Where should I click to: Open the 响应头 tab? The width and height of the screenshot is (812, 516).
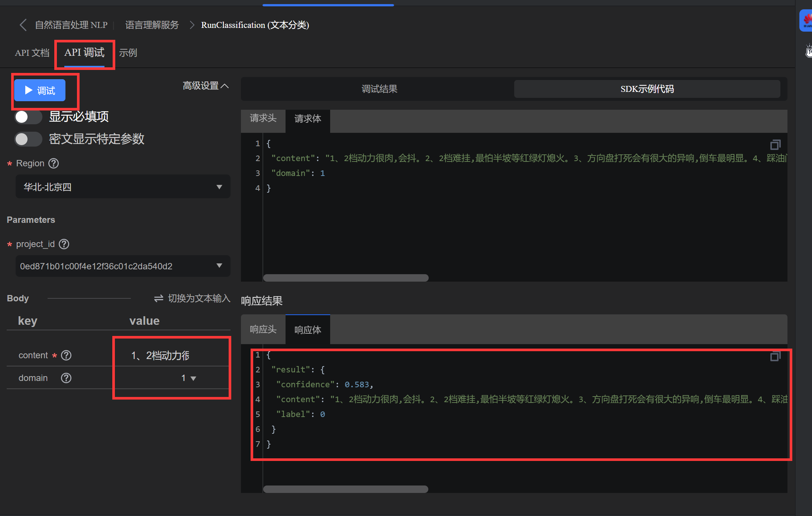click(x=263, y=330)
